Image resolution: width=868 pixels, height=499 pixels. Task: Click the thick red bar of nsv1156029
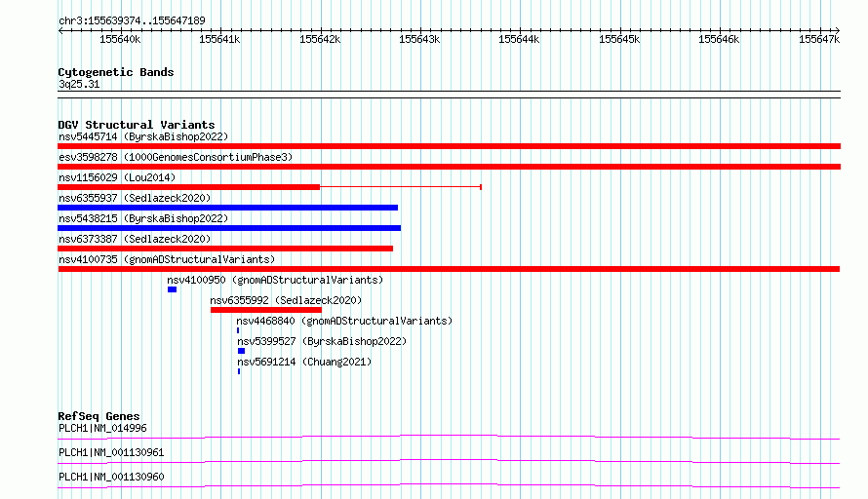(189, 187)
